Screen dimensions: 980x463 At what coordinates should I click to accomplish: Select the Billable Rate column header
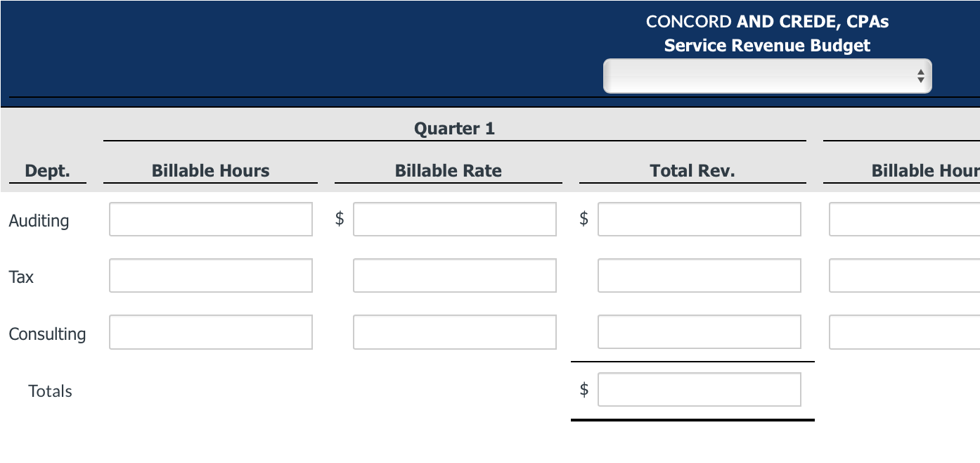449,171
